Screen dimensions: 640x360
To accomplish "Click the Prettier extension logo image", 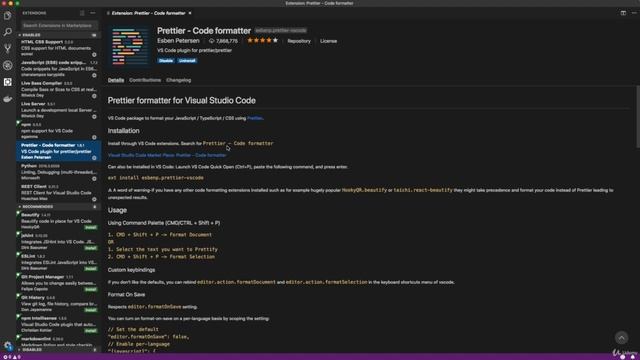I will 130,46.
